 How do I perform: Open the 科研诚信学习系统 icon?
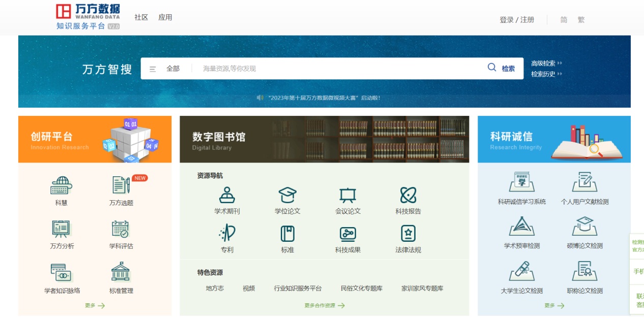click(x=521, y=182)
